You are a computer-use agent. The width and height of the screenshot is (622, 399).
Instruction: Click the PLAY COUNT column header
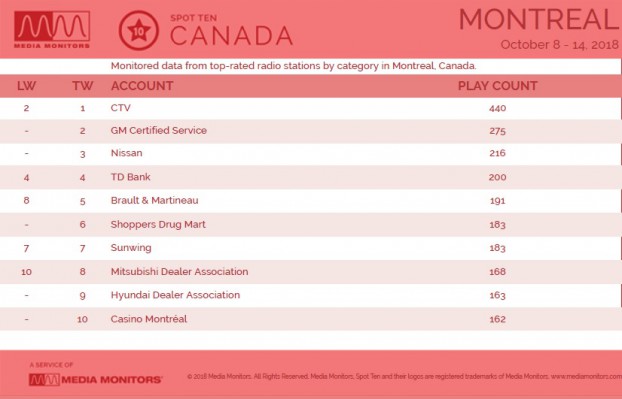497,86
